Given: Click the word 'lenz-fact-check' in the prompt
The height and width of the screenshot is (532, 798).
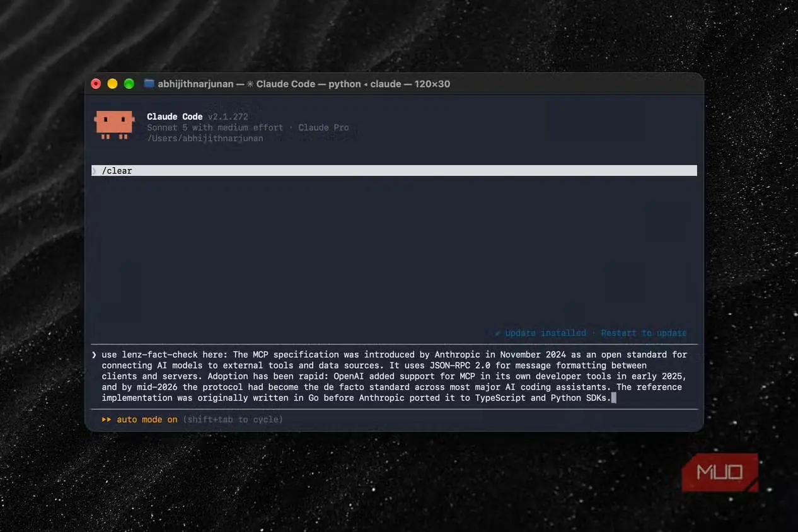Looking at the screenshot, I should coord(159,355).
